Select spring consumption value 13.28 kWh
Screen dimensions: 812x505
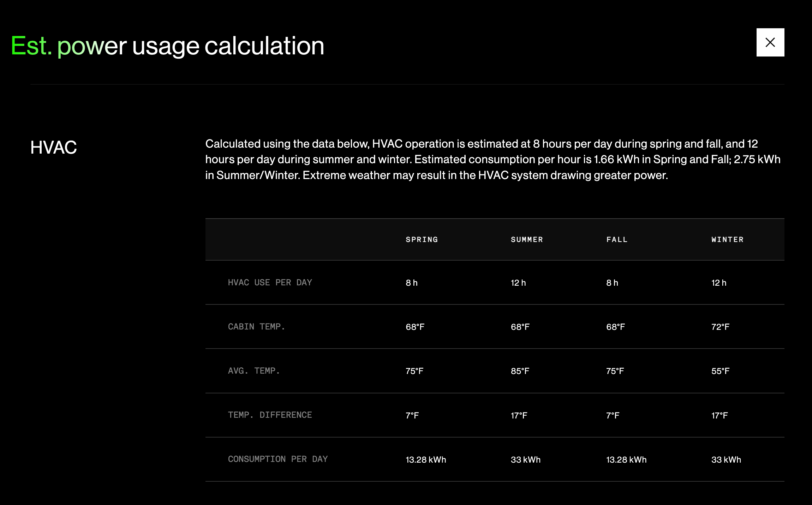tap(425, 460)
